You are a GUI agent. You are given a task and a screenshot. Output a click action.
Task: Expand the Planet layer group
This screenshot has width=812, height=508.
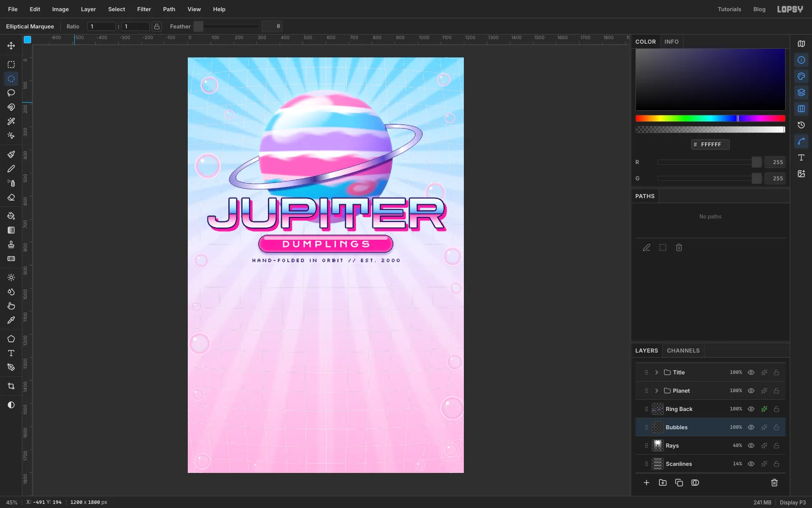pyautogui.click(x=657, y=391)
